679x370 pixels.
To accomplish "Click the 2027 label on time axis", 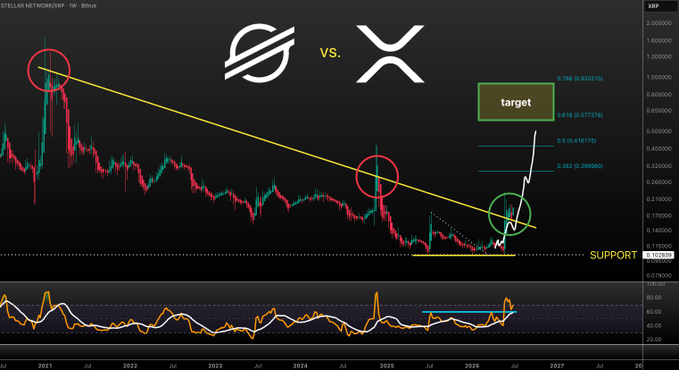I will click(x=557, y=366).
